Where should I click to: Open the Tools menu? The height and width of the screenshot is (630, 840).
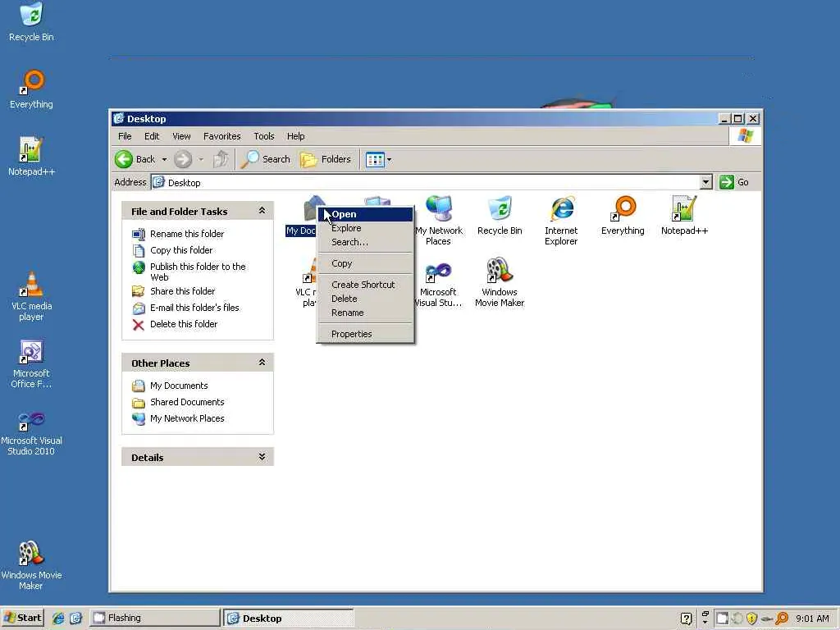tap(263, 136)
